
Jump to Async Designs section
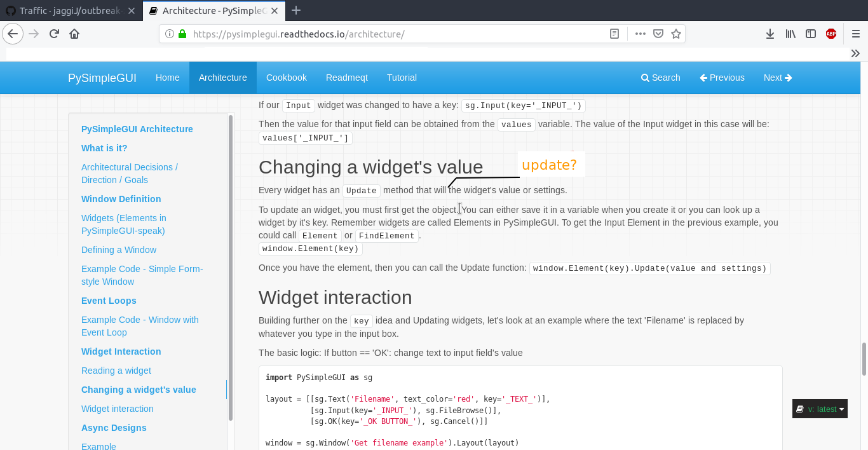coord(114,428)
